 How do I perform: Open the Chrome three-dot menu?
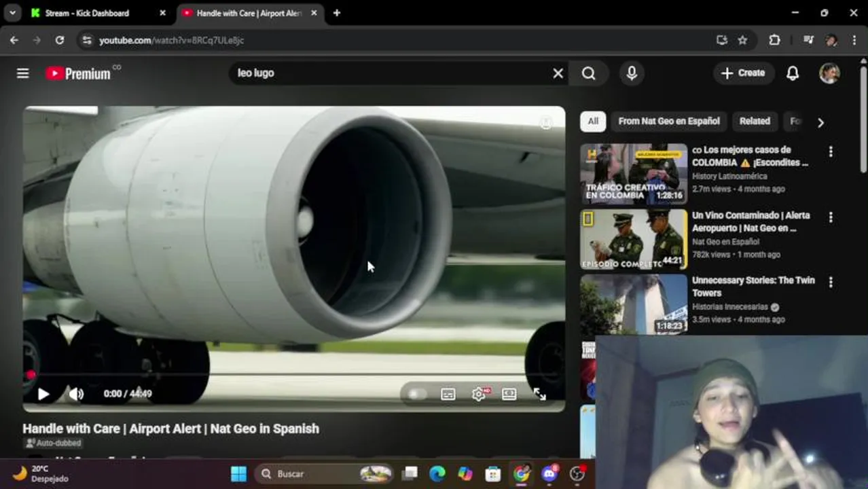click(x=854, y=41)
